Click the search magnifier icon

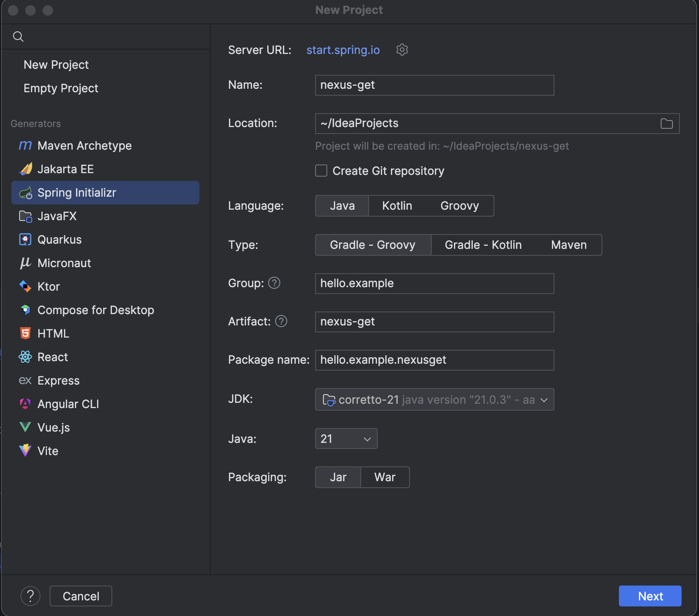18,37
